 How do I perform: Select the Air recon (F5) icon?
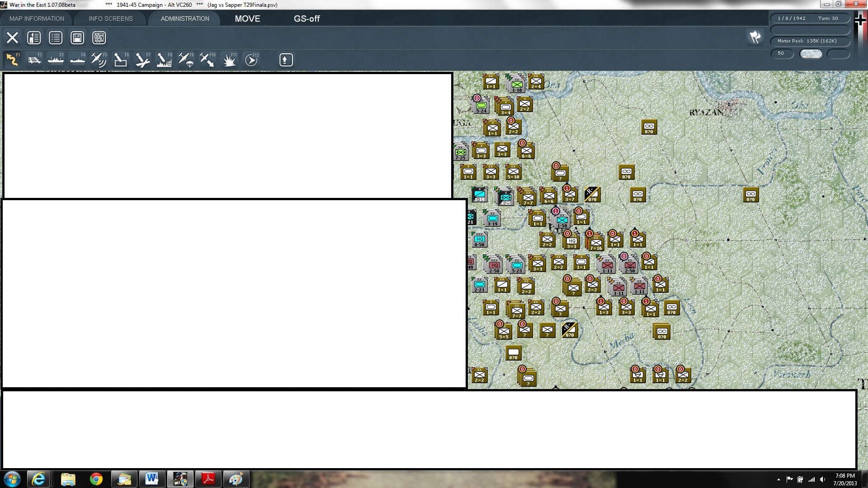pyautogui.click(x=99, y=60)
